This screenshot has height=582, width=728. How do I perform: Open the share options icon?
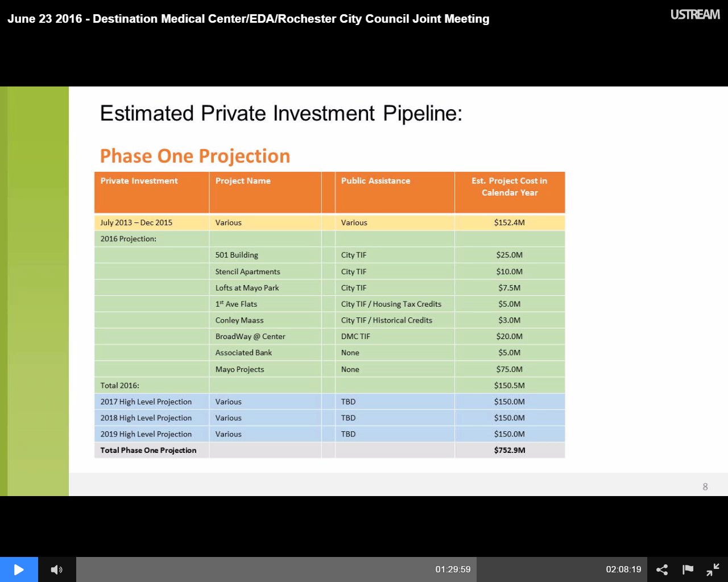pyautogui.click(x=662, y=569)
